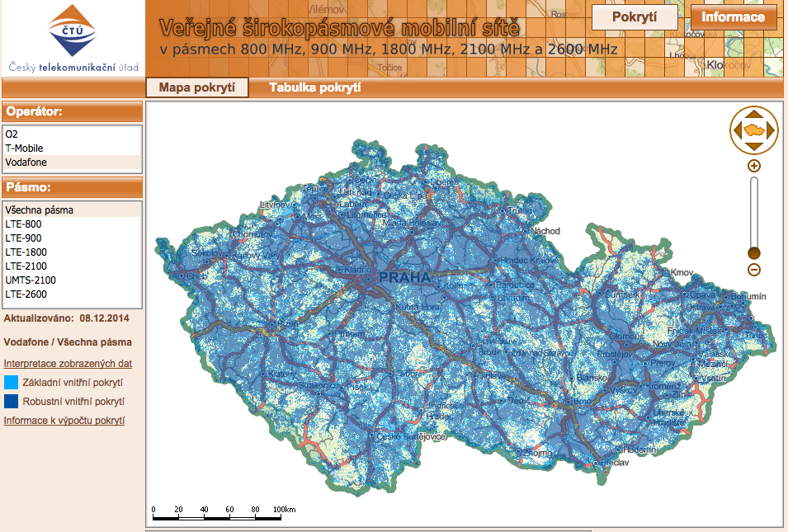Open the Pokrytí section
788x532 pixels.
point(635,17)
